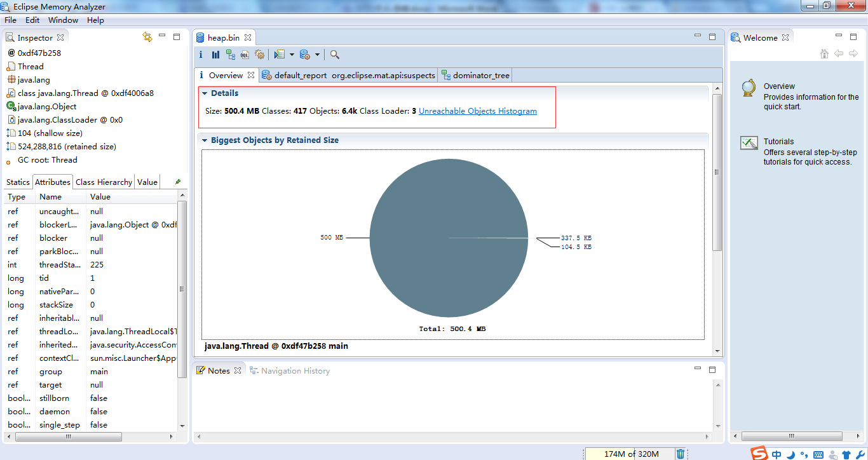Collapse Biggest Objects by Retained Size section
Screen dimensions: 868x460
pyautogui.click(x=205, y=140)
